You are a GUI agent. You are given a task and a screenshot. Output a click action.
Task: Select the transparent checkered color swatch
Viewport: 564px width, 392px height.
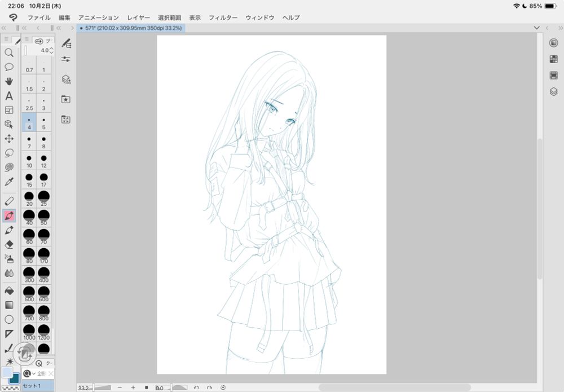[x=10, y=389]
